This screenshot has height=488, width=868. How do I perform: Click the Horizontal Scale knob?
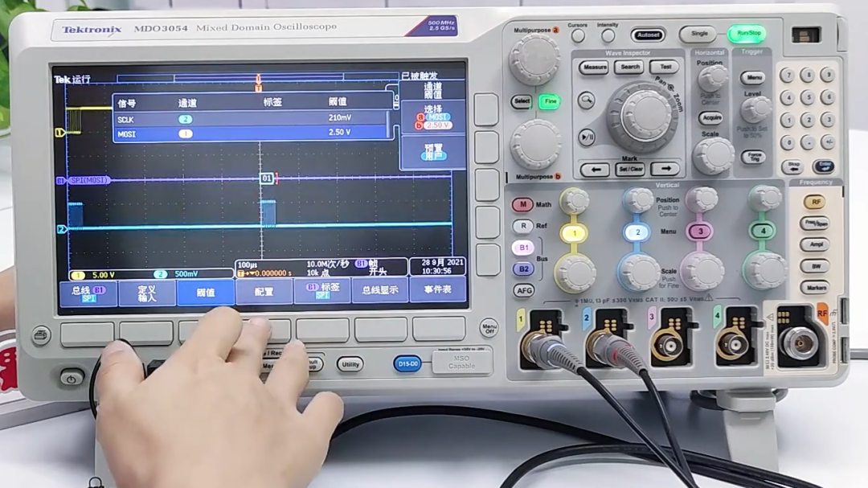pos(713,156)
